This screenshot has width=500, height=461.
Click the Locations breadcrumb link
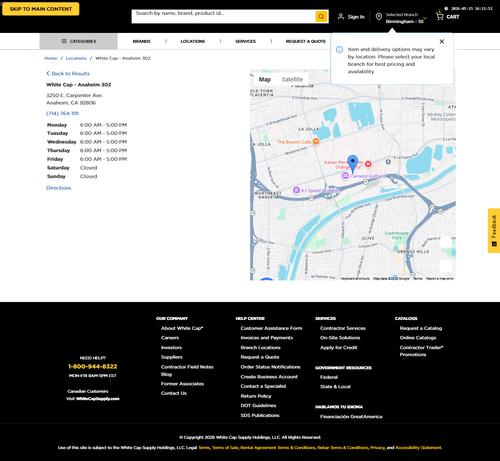76,58
